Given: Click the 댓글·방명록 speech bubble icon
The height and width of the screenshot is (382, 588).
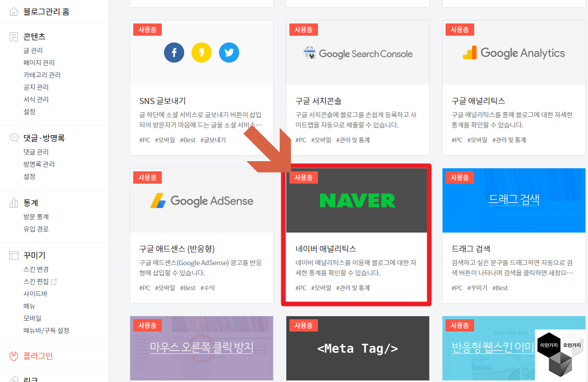Looking at the screenshot, I should click(14, 138).
